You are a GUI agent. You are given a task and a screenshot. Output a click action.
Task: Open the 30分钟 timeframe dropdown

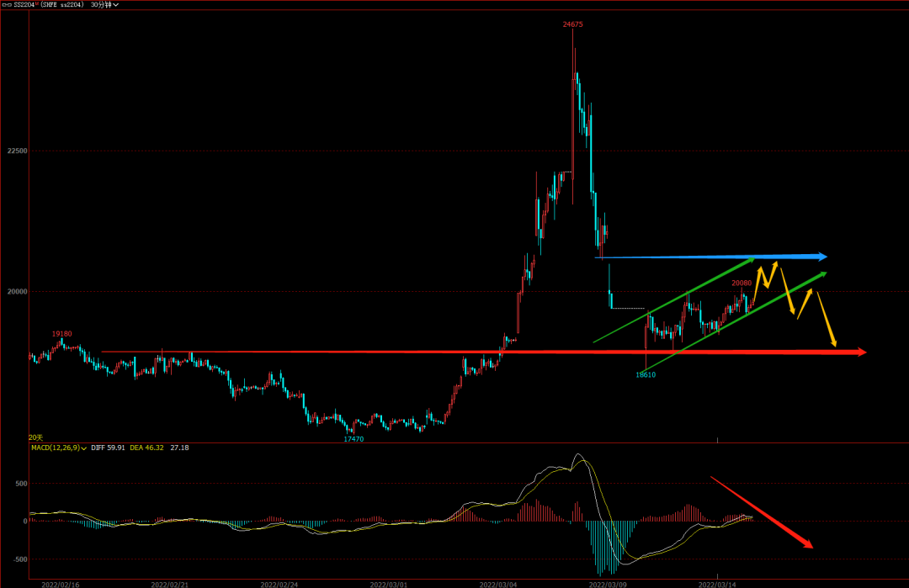[105, 5]
